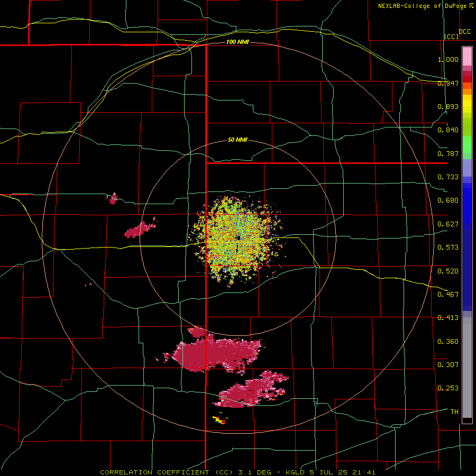Viewport: 476px width, 476px height.
Task: Click the 'DCC' label above colorbar
Action: click(464, 32)
